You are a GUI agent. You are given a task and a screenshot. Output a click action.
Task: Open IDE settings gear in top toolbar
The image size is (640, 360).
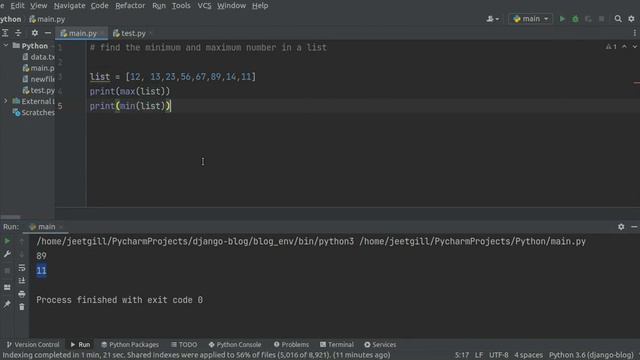(x=631, y=19)
